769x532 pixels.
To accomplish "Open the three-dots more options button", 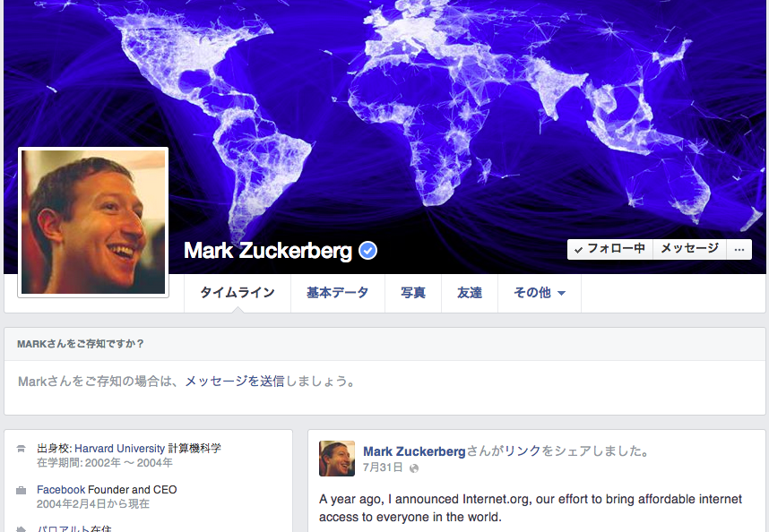I will (x=739, y=249).
